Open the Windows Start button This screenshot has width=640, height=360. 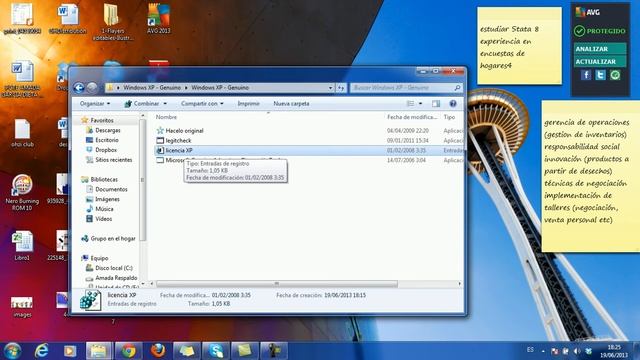click(13, 351)
